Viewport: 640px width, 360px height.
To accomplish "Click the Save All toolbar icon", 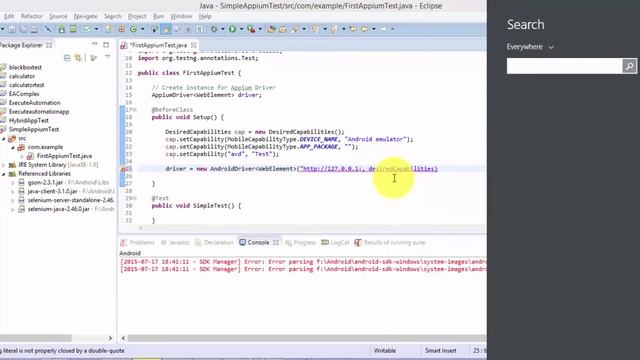I will [23, 29].
